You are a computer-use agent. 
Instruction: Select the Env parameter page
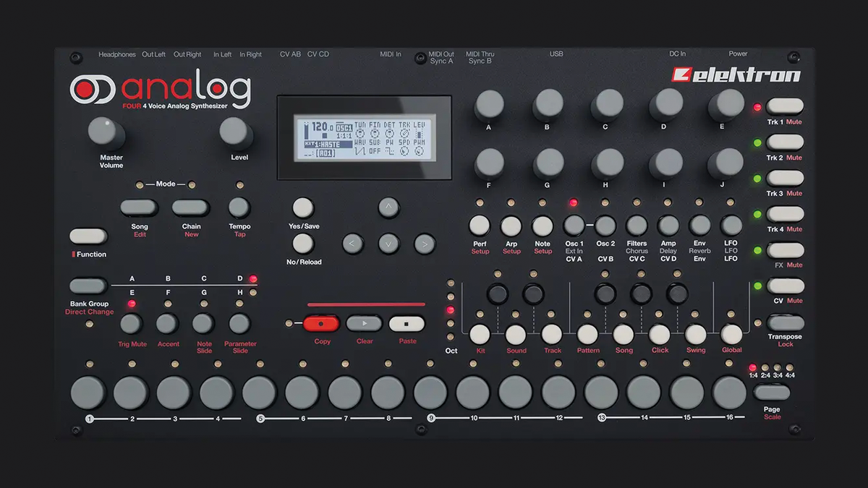699,226
